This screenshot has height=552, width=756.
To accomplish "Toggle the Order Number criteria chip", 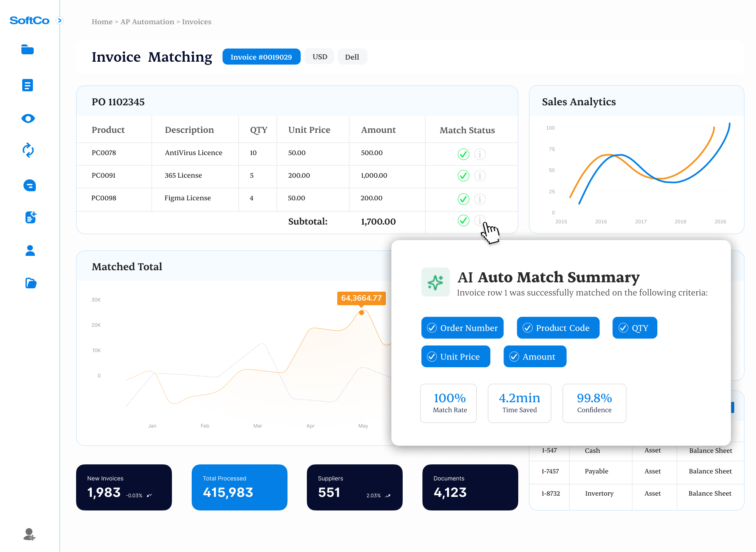I will pos(462,328).
